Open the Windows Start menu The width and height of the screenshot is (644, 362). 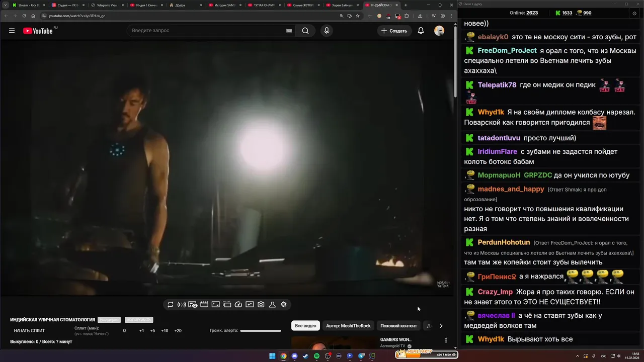pos(272,356)
